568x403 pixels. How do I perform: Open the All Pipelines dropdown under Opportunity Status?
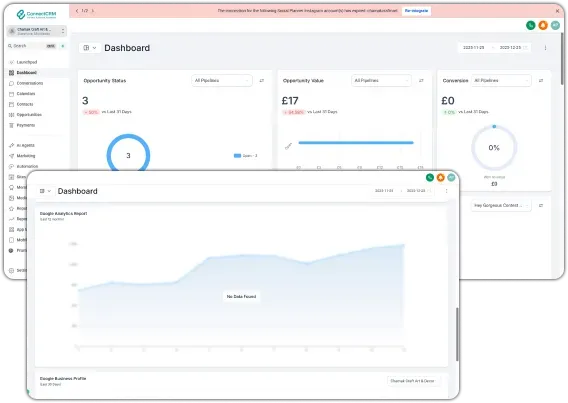click(222, 80)
